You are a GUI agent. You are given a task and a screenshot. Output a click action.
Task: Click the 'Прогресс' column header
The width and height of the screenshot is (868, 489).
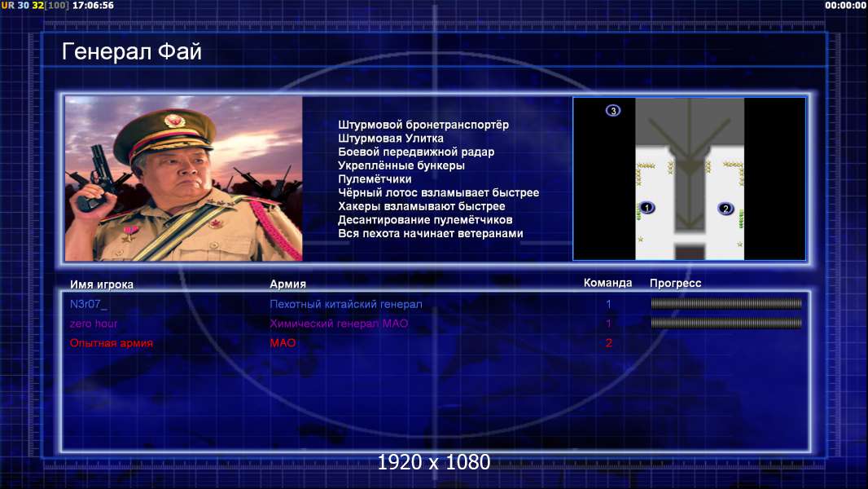coord(675,283)
